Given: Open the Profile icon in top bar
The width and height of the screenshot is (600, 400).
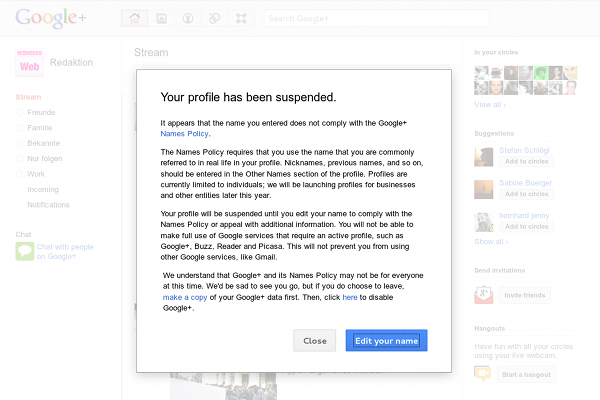Looking at the screenshot, I should coord(188,18).
